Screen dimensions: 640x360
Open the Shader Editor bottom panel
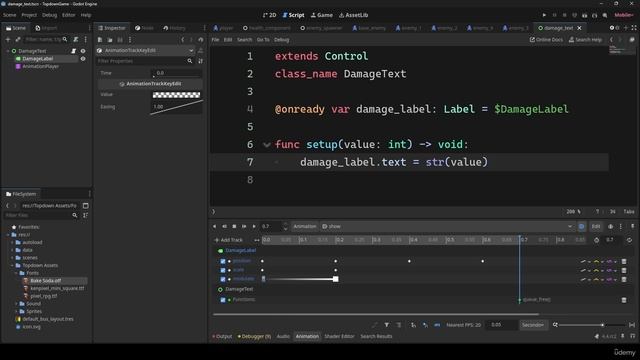339,337
